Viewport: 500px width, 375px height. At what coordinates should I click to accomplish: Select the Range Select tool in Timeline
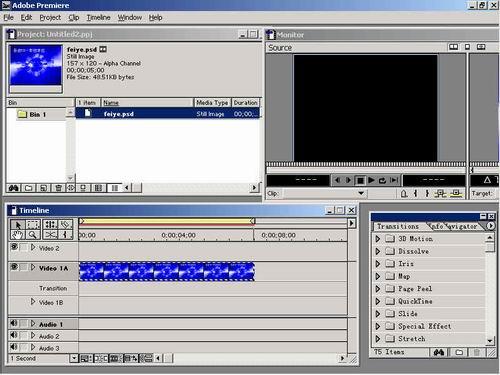pyautogui.click(x=33, y=225)
